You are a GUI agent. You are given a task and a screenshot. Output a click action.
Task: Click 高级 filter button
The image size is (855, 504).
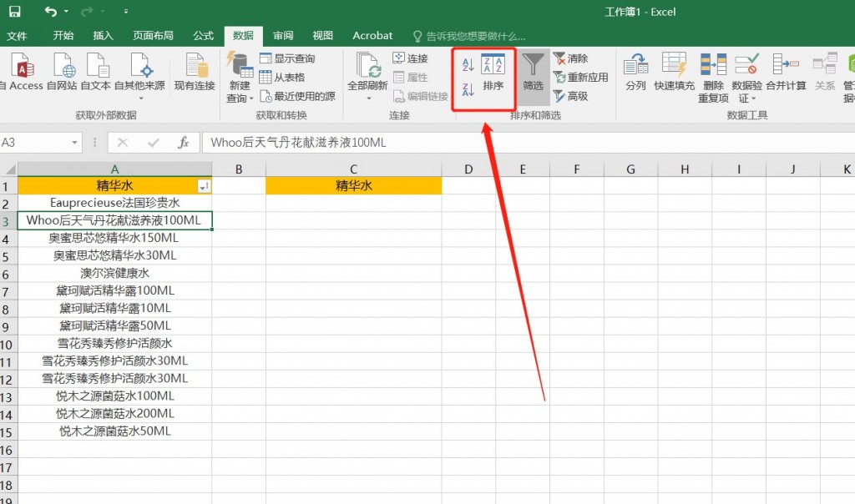570,97
